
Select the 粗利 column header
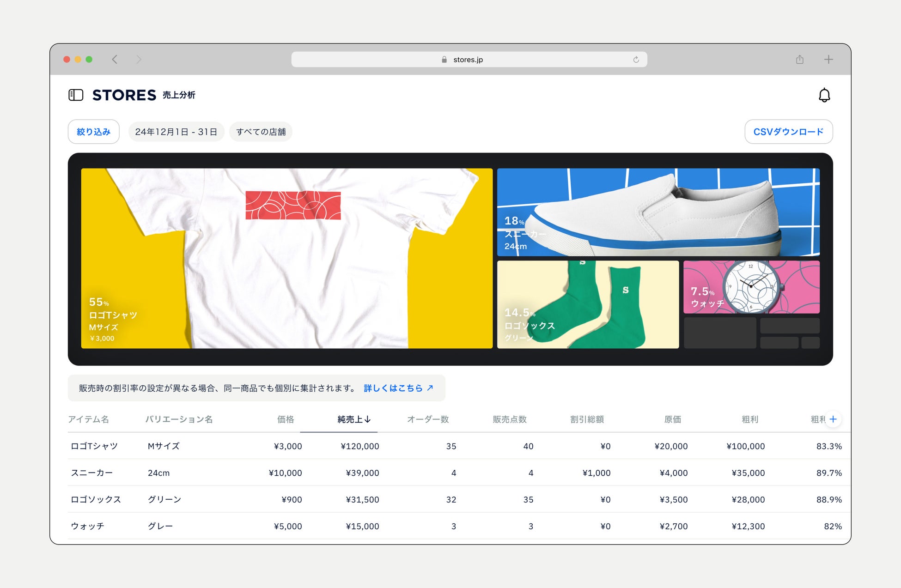coord(749,419)
